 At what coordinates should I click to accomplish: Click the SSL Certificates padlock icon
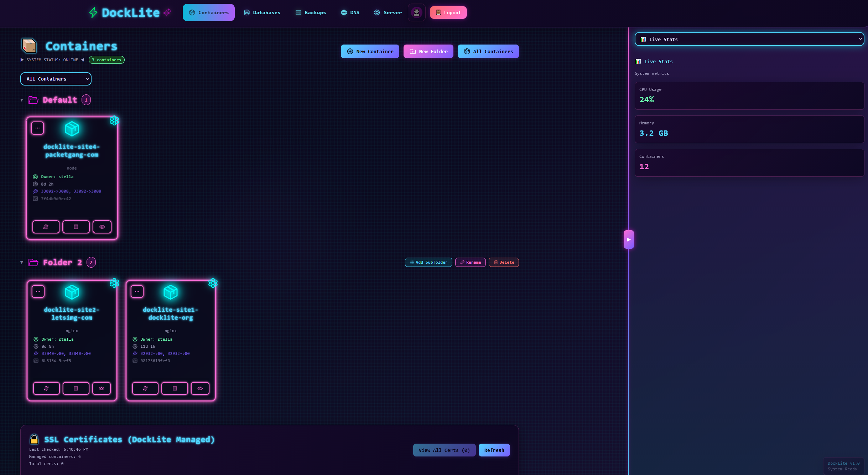click(x=34, y=439)
